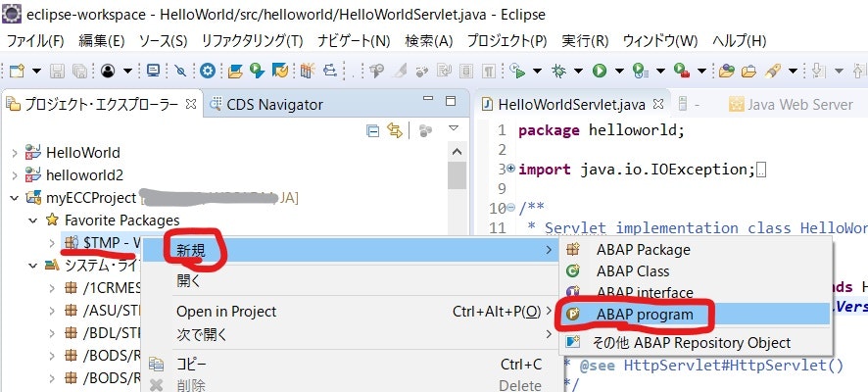Open the ソース(S) menu

pos(163,41)
